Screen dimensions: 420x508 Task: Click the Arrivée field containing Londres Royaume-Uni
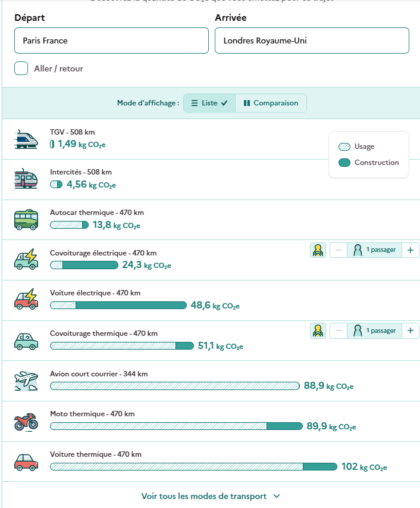[x=312, y=40]
